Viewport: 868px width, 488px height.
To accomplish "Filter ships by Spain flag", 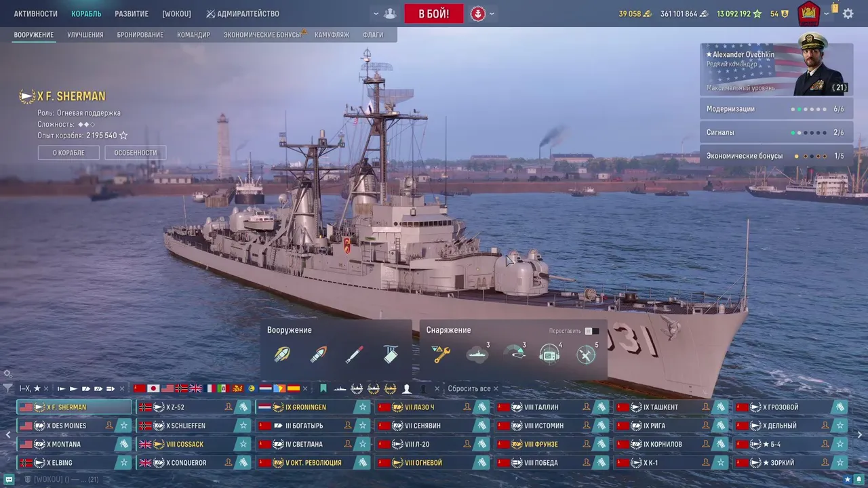I will point(294,388).
